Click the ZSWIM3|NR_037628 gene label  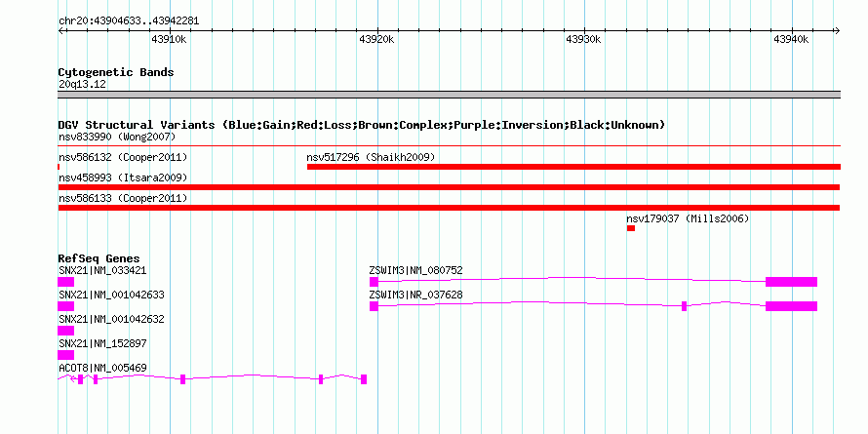(415, 296)
